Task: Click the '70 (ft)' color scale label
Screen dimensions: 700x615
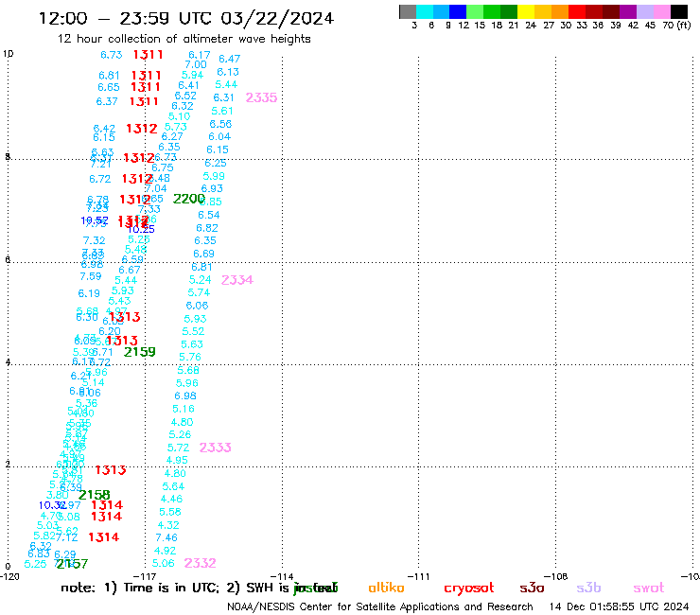Action: click(x=676, y=25)
